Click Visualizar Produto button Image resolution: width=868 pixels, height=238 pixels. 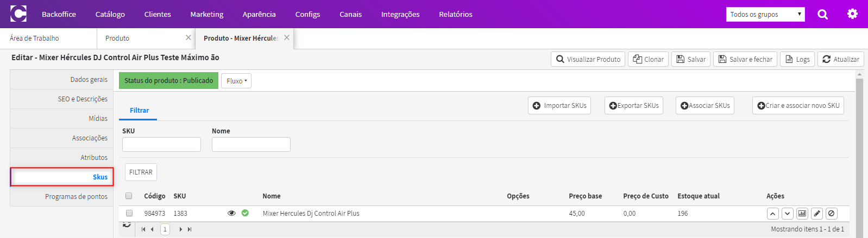pos(588,59)
